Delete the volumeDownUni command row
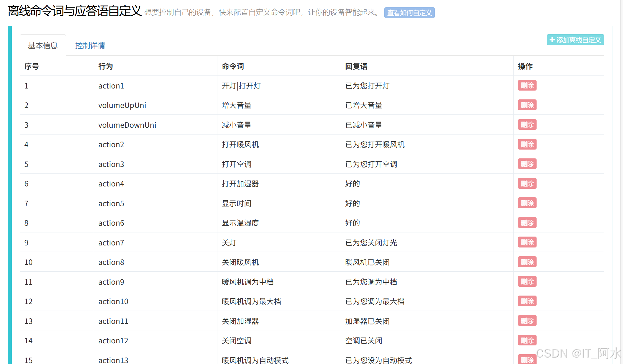Image resolution: width=623 pixels, height=364 pixels. point(527,125)
